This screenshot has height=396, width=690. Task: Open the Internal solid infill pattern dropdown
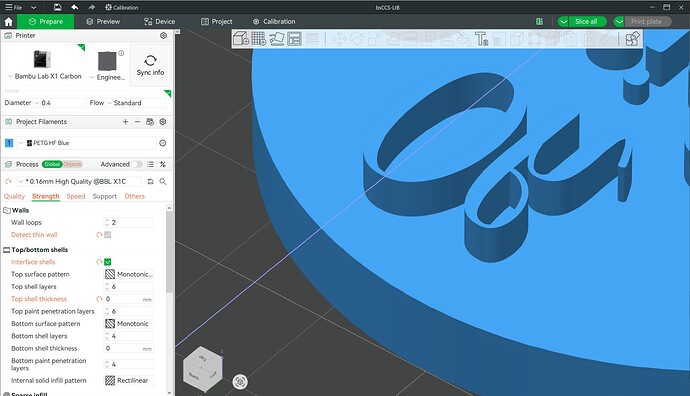click(128, 380)
